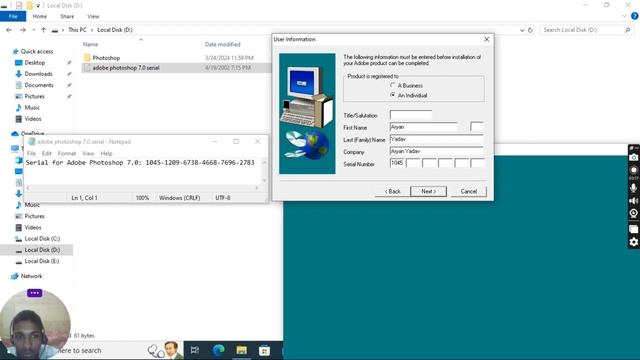Open Downloads under Quick access
Image resolution: width=640 pixels, height=360 pixels.
click(x=38, y=74)
